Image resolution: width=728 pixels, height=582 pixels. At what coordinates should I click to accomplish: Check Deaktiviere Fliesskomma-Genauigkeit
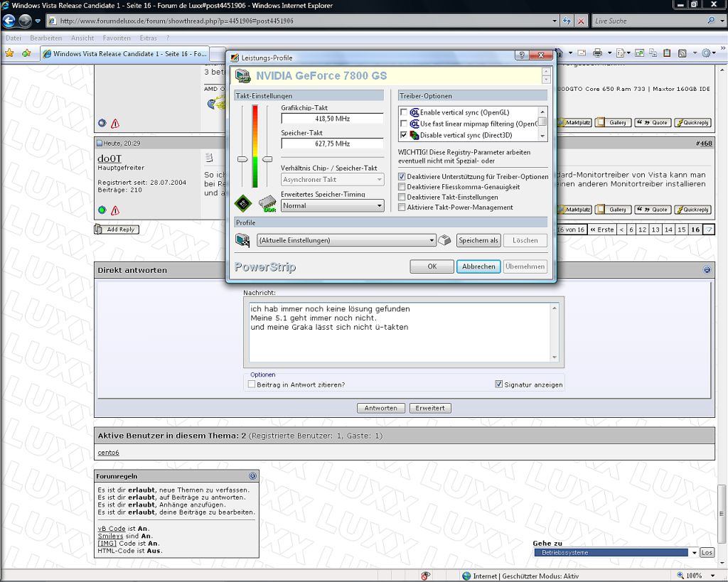tap(402, 187)
